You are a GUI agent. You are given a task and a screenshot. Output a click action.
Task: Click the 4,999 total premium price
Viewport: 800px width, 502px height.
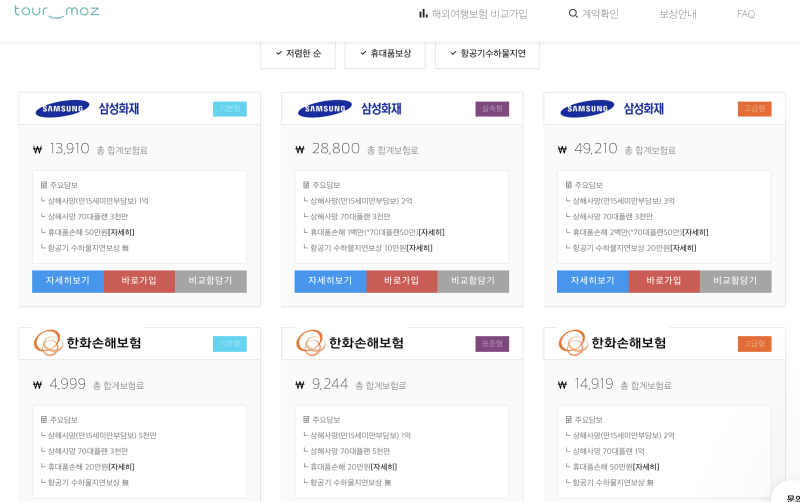[x=67, y=384]
